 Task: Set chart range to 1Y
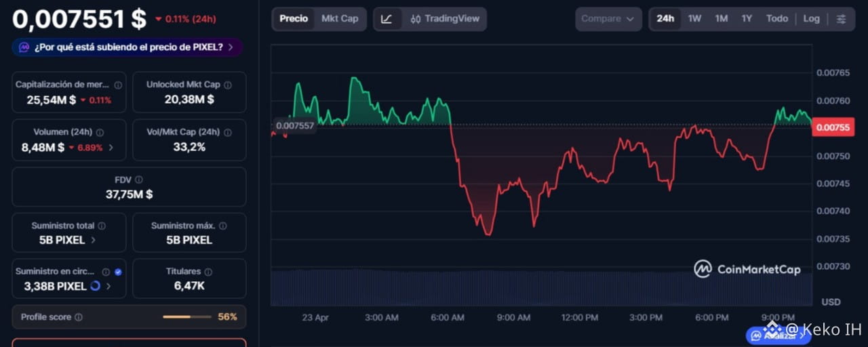coord(747,19)
